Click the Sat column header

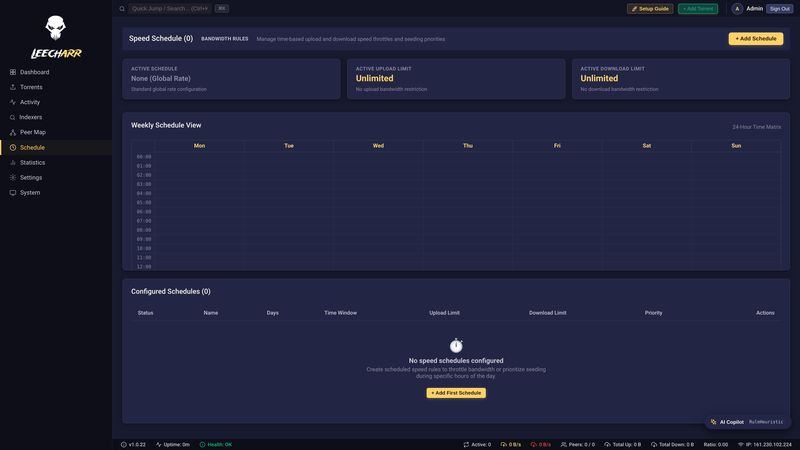coord(646,146)
